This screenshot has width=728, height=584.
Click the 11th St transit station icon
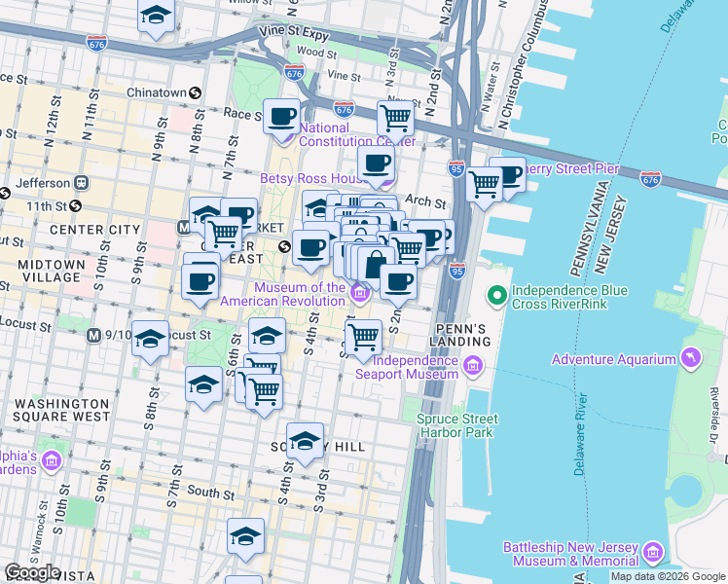(x=75, y=205)
